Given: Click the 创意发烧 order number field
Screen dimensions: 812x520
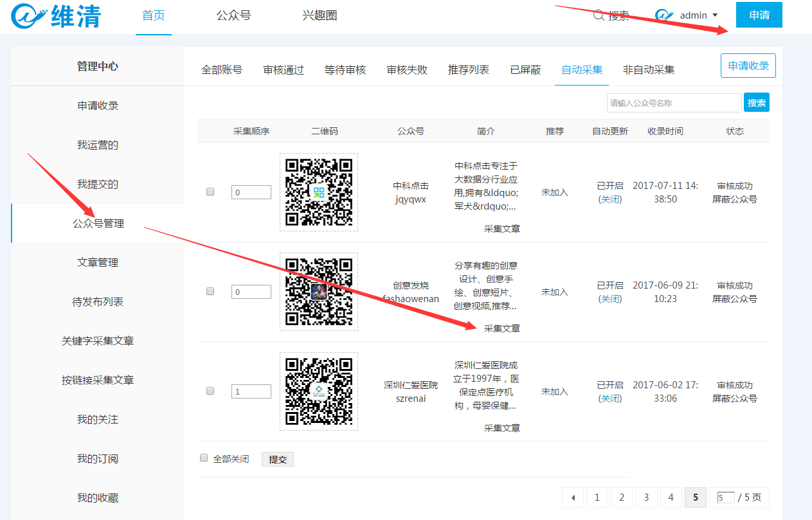Looking at the screenshot, I should [251, 292].
